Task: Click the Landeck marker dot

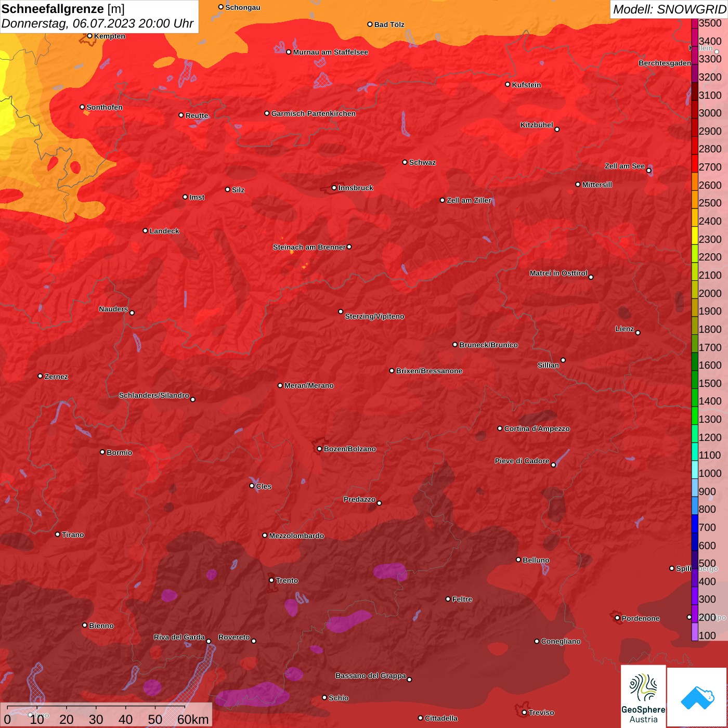Action: point(146,231)
